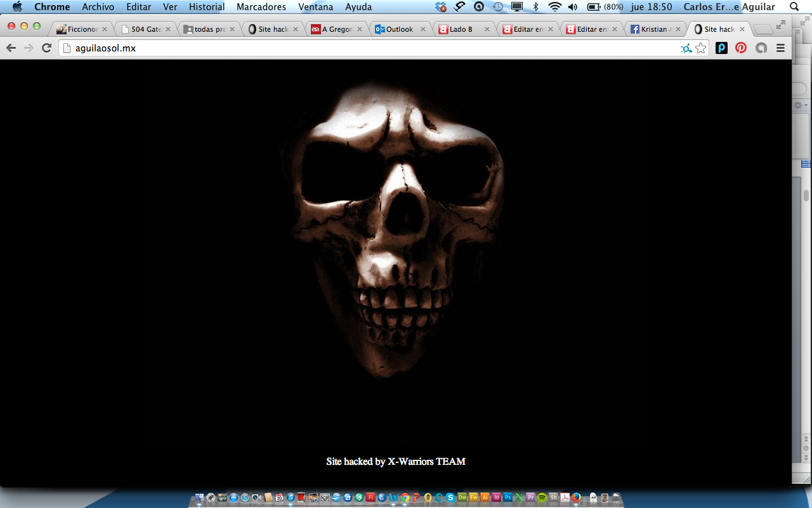
Task: Open Spotlight search magnifier
Action: (x=794, y=7)
